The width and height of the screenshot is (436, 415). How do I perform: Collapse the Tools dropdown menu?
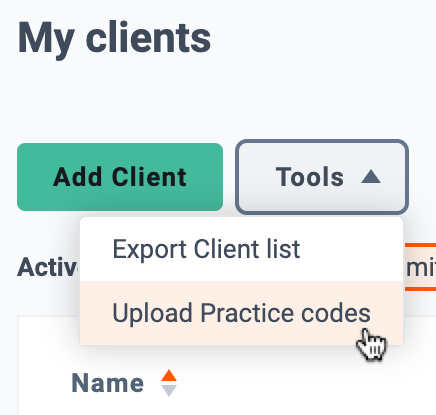[x=322, y=177]
